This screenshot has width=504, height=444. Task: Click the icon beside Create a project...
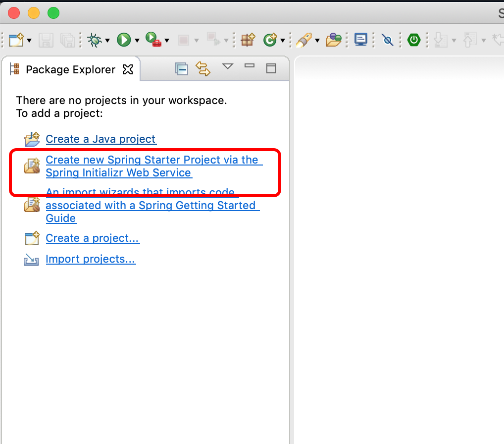32,238
